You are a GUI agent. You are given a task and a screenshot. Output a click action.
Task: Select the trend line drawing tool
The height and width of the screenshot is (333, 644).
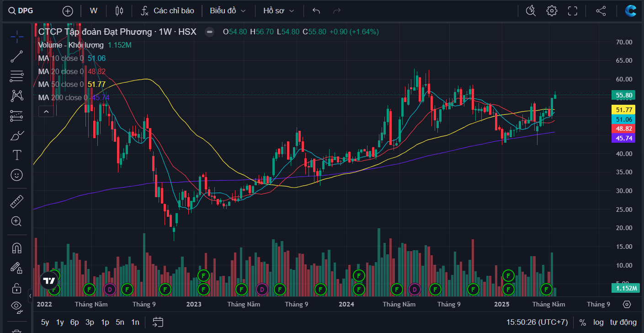(17, 57)
